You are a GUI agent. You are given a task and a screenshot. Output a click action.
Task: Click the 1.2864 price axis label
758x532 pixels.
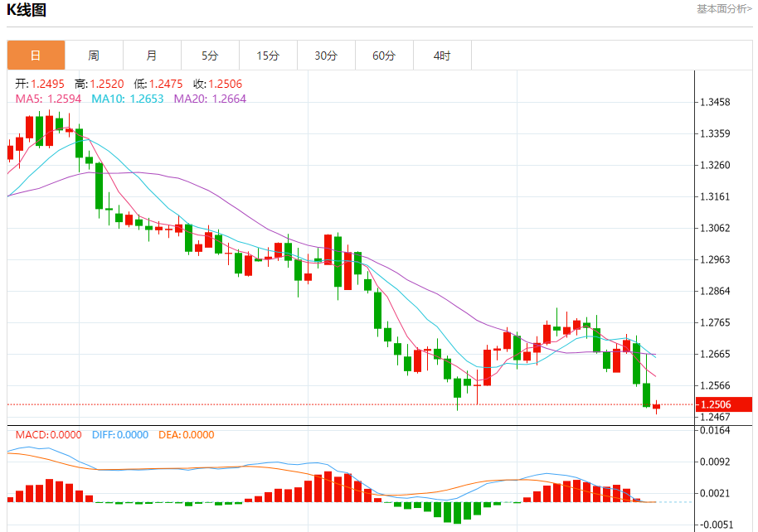tap(715, 291)
